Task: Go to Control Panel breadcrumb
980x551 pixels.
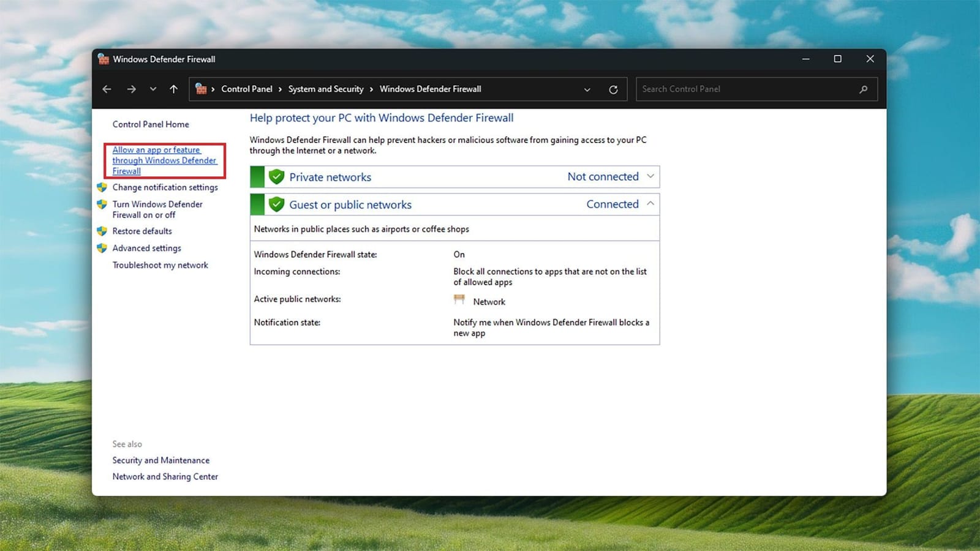Action: tap(246, 89)
